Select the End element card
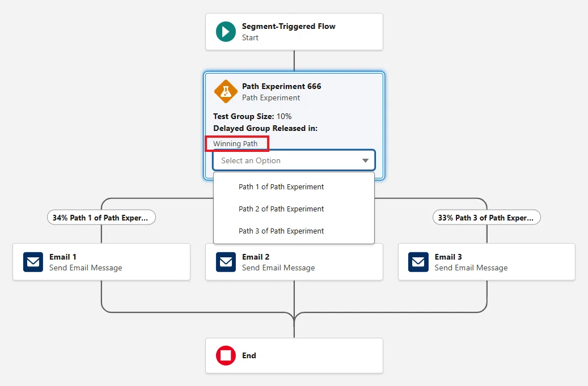The width and height of the screenshot is (588, 386). point(294,355)
